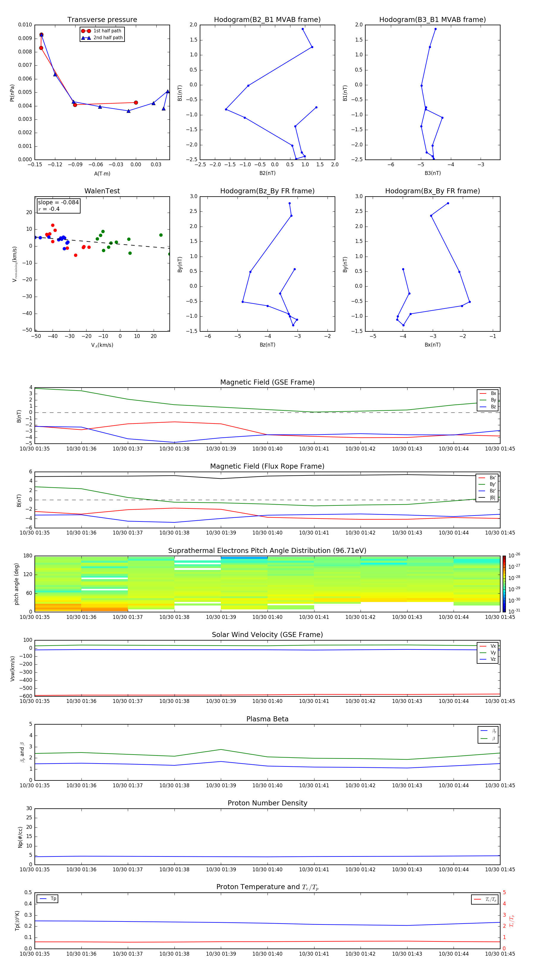Image resolution: width=535 pixels, height=980 pixels.
Task: Click the '2nd half path' legend entry
Action: pyautogui.click(x=102, y=38)
